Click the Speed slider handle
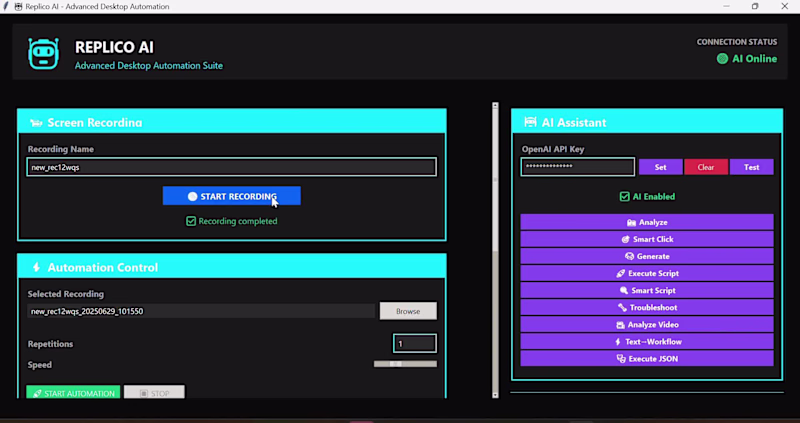Viewport: 800px width, 423px height. click(396, 364)
